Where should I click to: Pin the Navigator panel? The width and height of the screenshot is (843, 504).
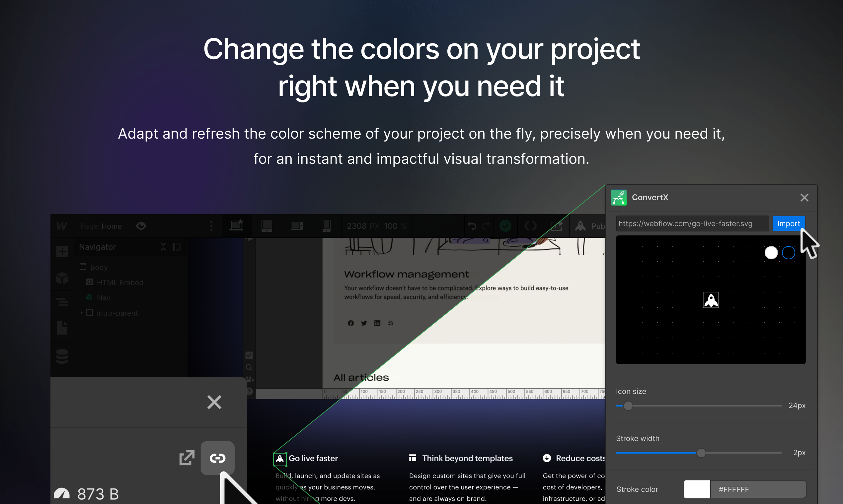click(177, 247)
